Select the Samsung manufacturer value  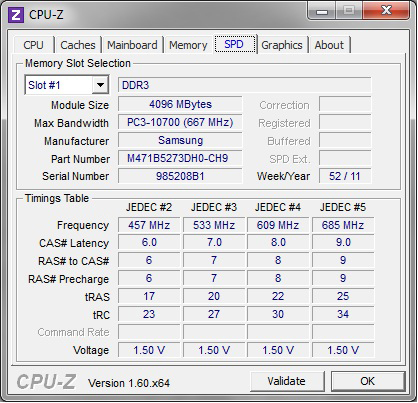pyautogui.click(x=180, y=141)
